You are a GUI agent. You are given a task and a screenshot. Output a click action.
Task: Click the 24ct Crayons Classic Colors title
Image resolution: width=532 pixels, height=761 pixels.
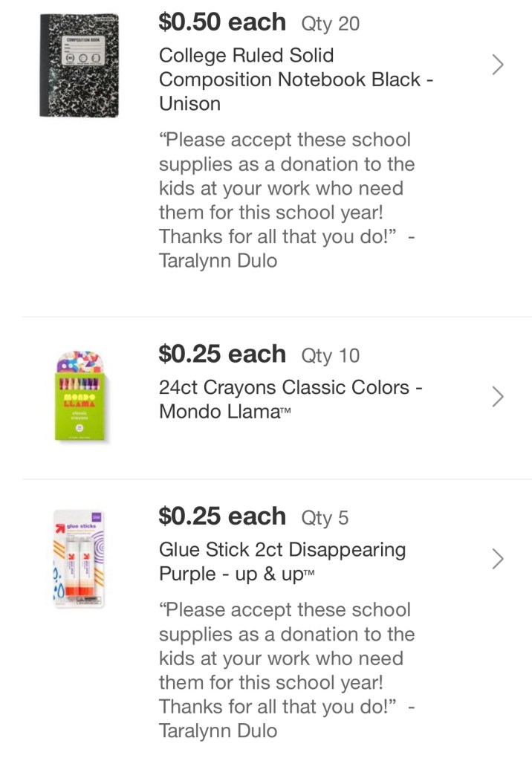(290, 398)
